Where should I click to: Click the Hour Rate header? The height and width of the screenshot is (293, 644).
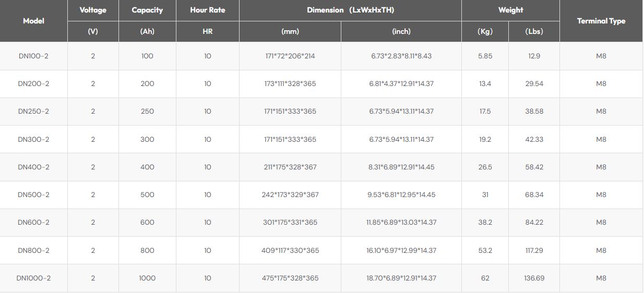tap(207, 10)
